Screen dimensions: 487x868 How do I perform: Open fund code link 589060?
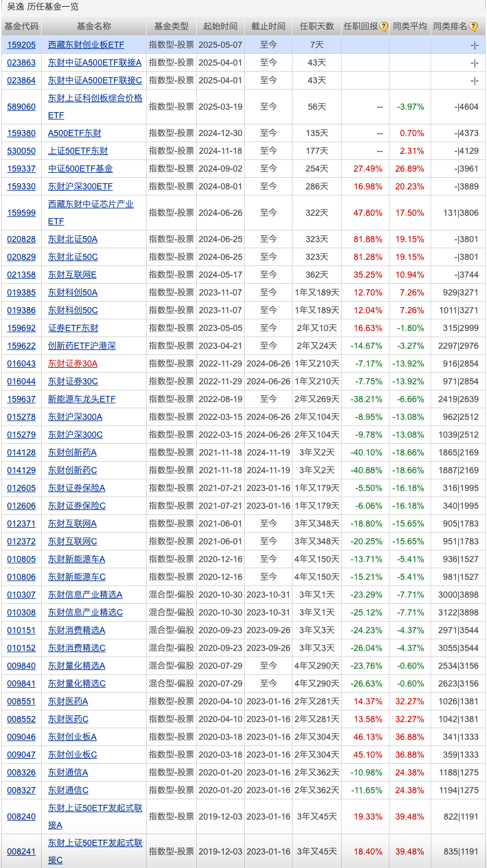point(21,107)
